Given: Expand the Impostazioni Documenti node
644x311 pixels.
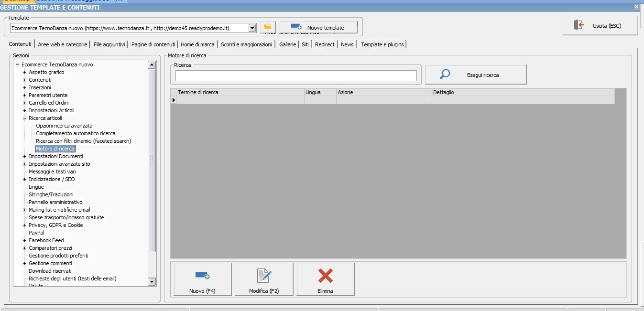Looking at the screenshot, I should pos(25,156).
